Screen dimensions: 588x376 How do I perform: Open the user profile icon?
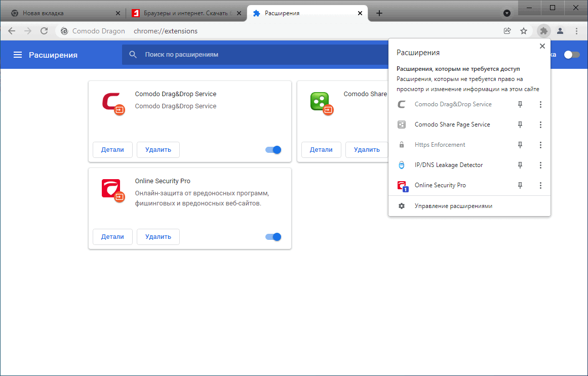tap(560, 31)
